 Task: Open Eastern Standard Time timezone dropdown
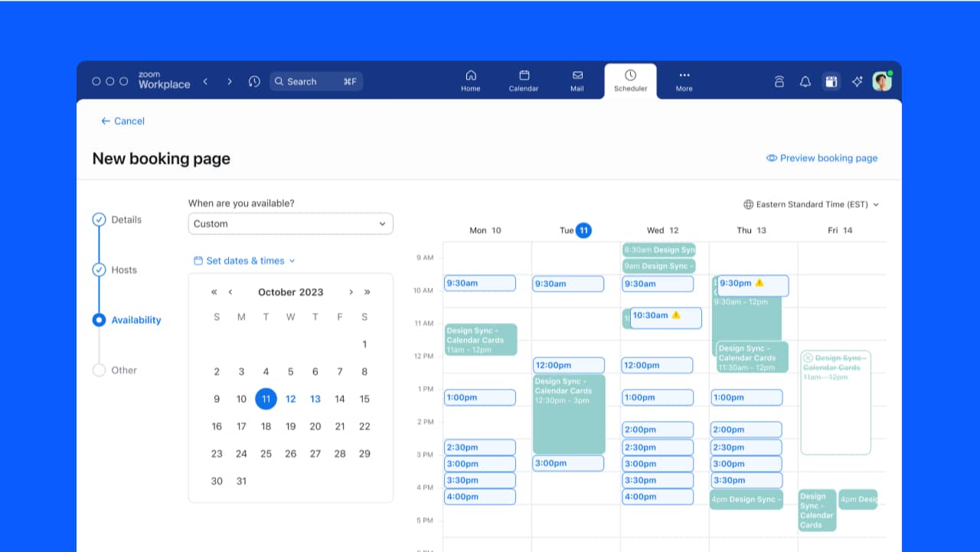coord(811,204)
